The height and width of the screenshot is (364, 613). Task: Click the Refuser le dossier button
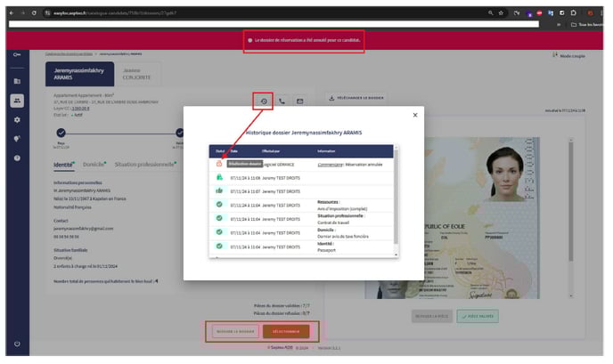[233, 331]
